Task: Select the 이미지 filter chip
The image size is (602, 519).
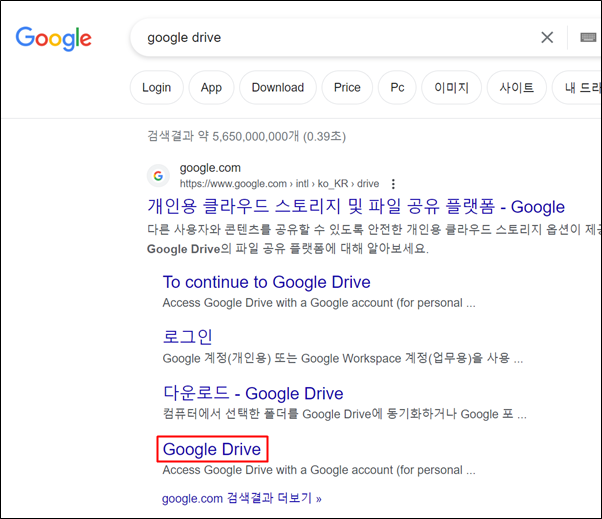Action: pyautogui.click(x=452, y=88)
